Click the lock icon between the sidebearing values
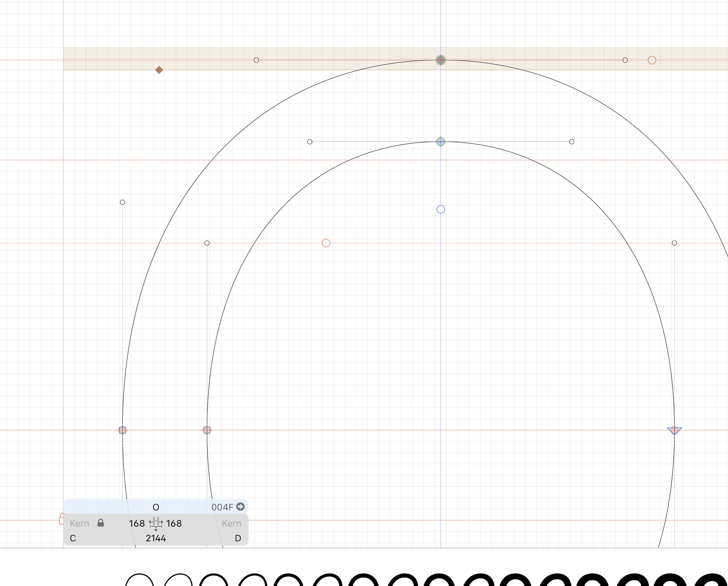The width and height of the screenshot is (728, 586). pyautogui.click(x=101, y=523)
